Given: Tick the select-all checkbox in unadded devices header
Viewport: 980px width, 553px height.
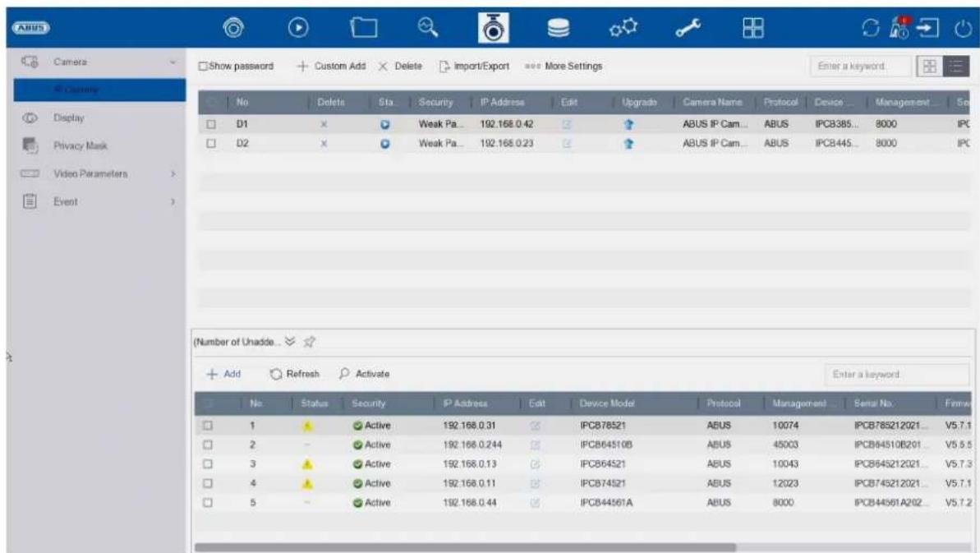Looking at the screenshot, I should click(208, 403).
